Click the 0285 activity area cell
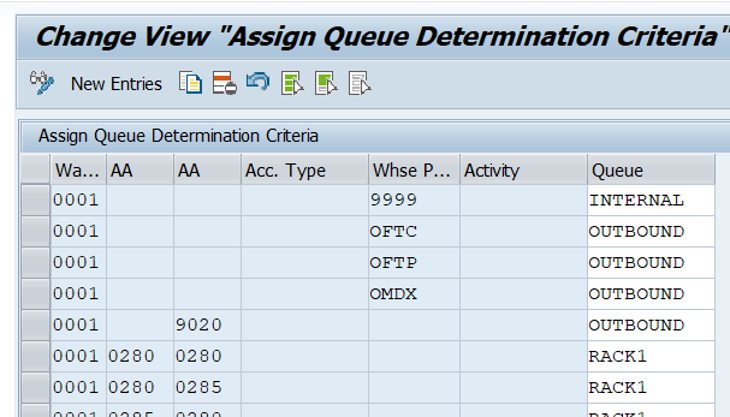Viewport: 730px width, 417px height. (207, 387)
